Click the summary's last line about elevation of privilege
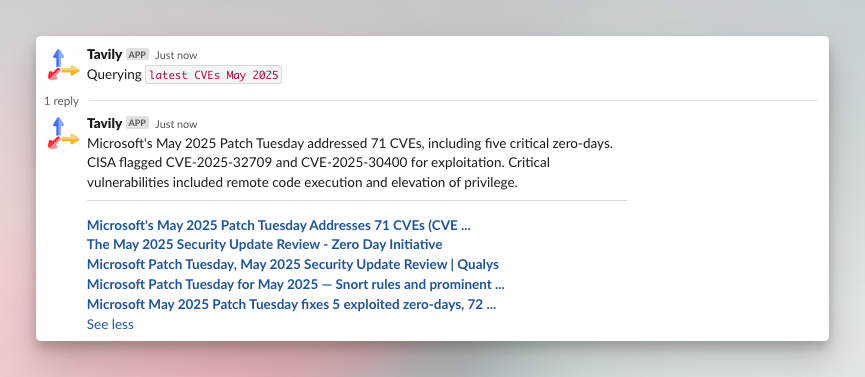 tap(302, 183)
